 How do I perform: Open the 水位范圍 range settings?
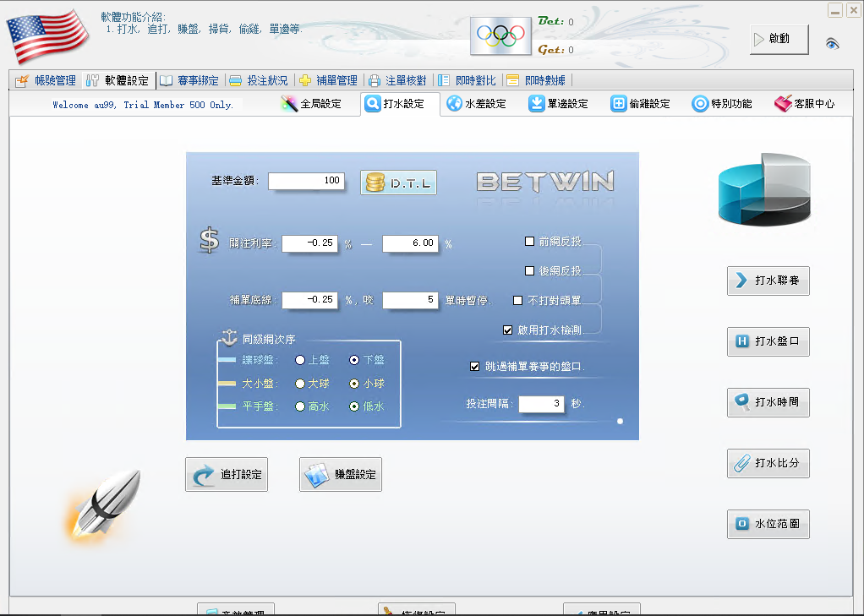tap(768, 524)
